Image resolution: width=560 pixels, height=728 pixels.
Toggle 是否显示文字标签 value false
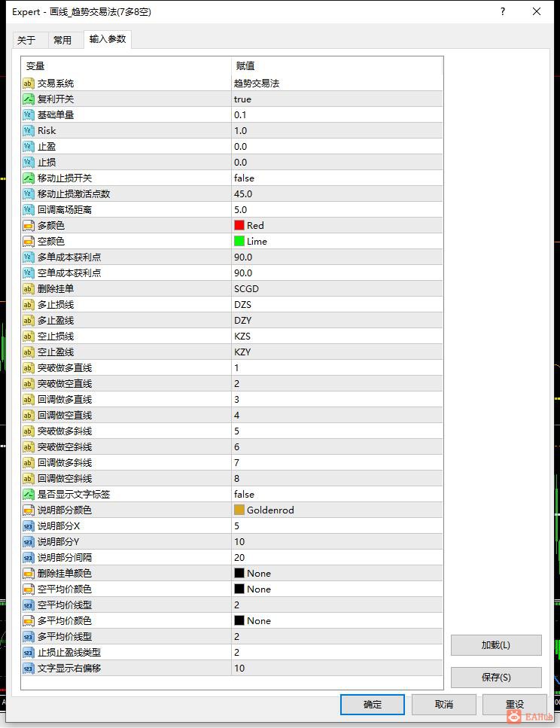(x=244, y=495)
